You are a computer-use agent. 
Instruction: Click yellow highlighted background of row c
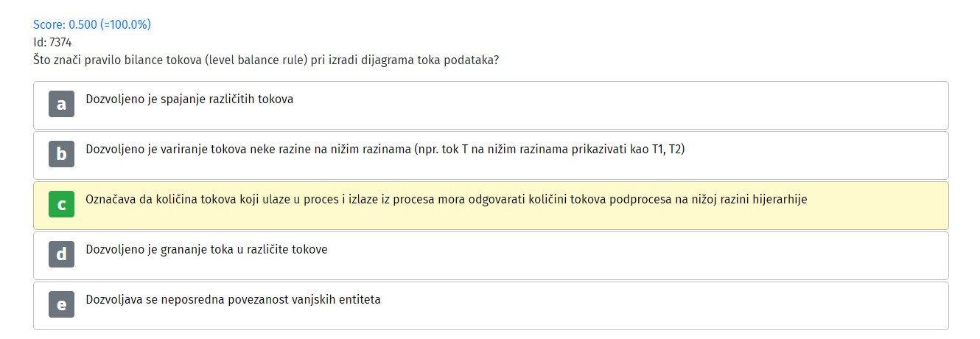(x=877, y=206)
